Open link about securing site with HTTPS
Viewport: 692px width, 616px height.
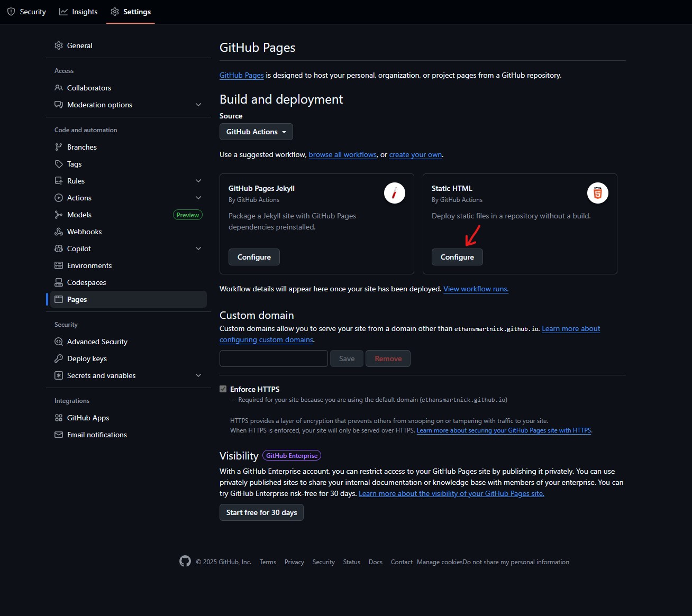[504, 430]
